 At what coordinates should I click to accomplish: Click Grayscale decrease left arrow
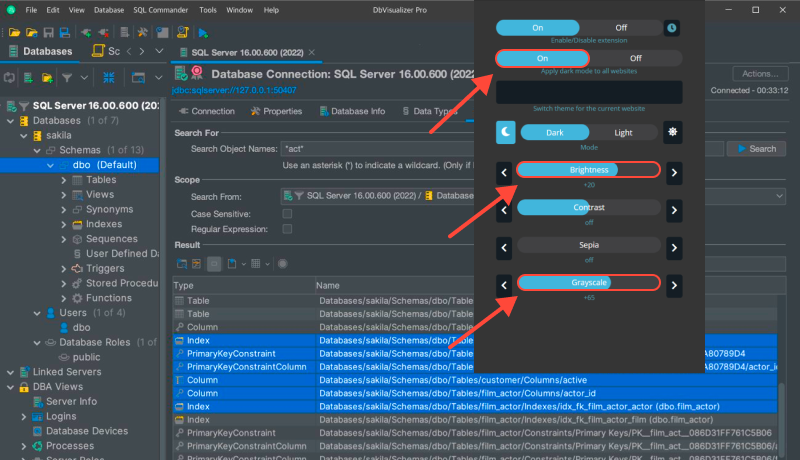tap(504, 285)
